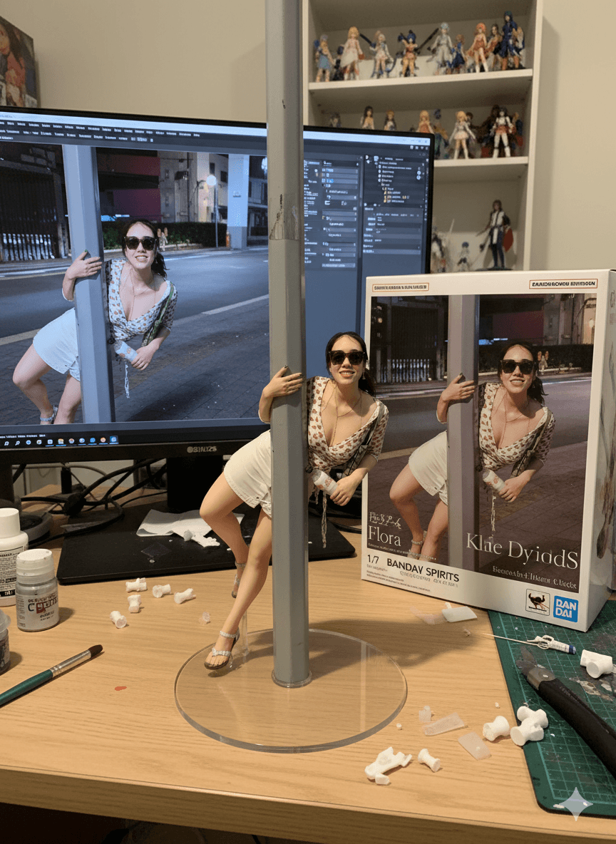Open the second menu in the top menu bar
Screen dimensions: 616x844
21,124
